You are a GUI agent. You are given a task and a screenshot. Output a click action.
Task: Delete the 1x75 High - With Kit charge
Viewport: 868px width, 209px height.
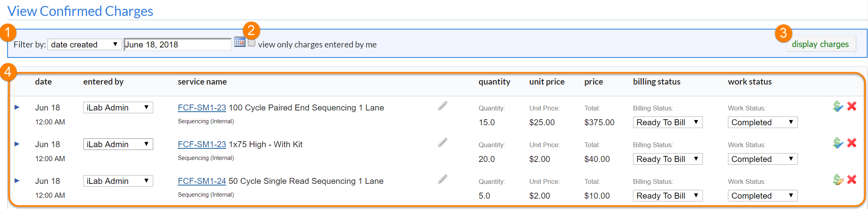852,143
